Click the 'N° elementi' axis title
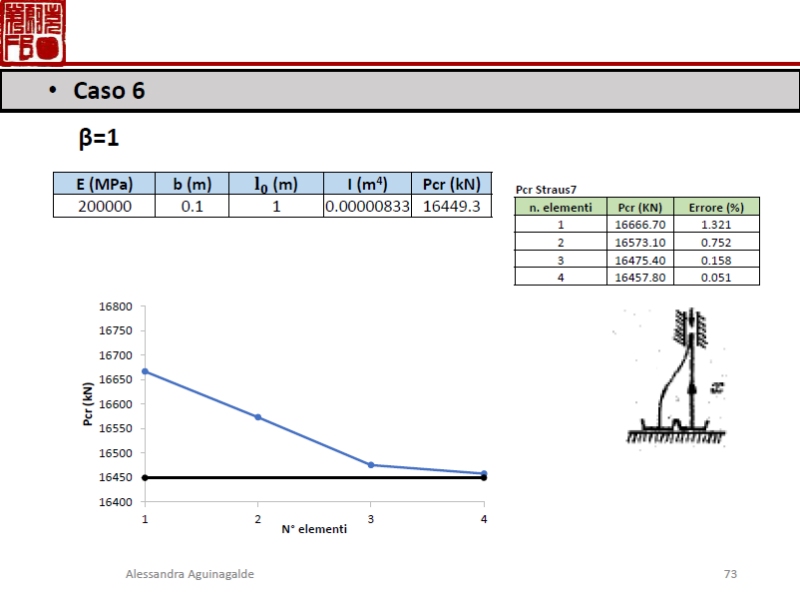This screenshot has width=800, height=600. point(314,529)
